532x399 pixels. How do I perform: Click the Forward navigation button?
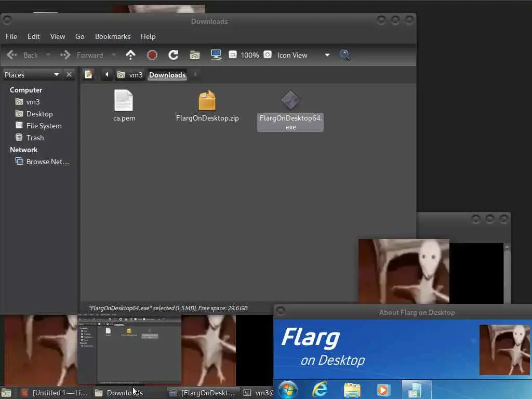click(82, 55)
